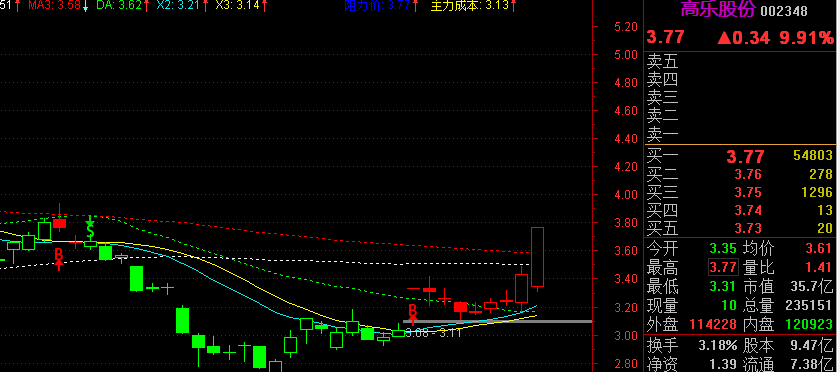The width and height of the screenshot is (840, 372).
Task: Click the 买一 bid price 3.77
Action: point(745,157)
